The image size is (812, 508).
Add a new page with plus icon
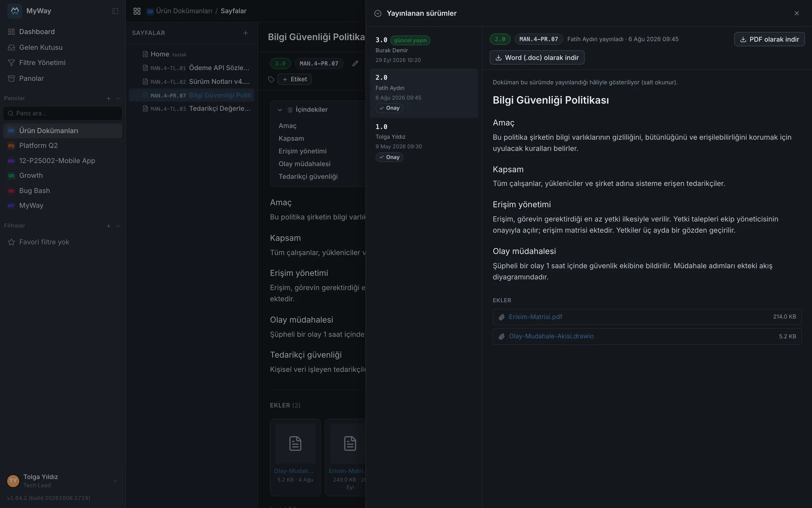(246, 33)
